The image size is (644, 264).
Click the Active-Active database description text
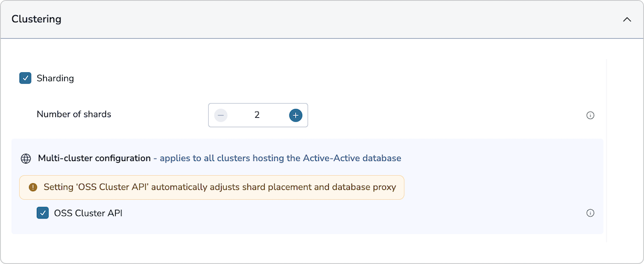(x=281, y=159)
